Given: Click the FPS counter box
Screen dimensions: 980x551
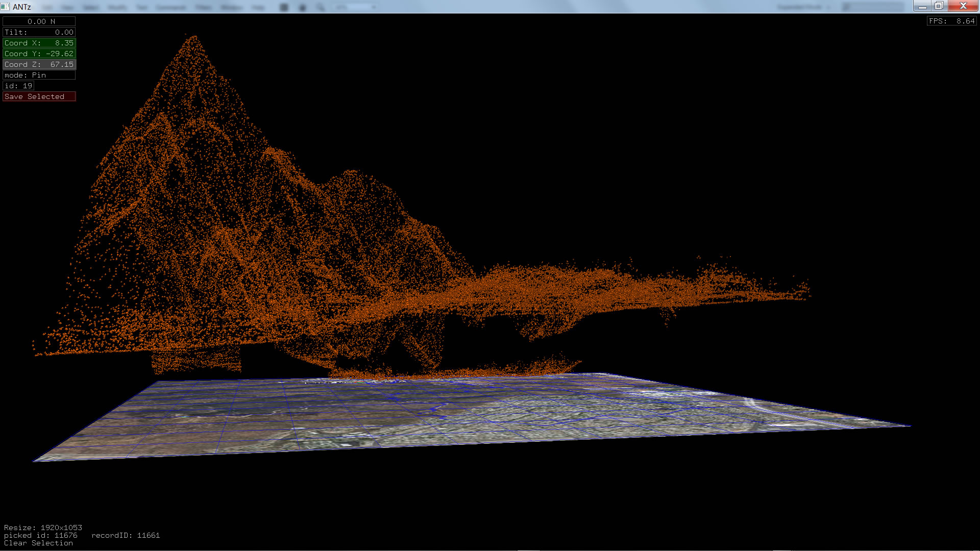Looking at the screenshot, I should click(x=951, y=21).
